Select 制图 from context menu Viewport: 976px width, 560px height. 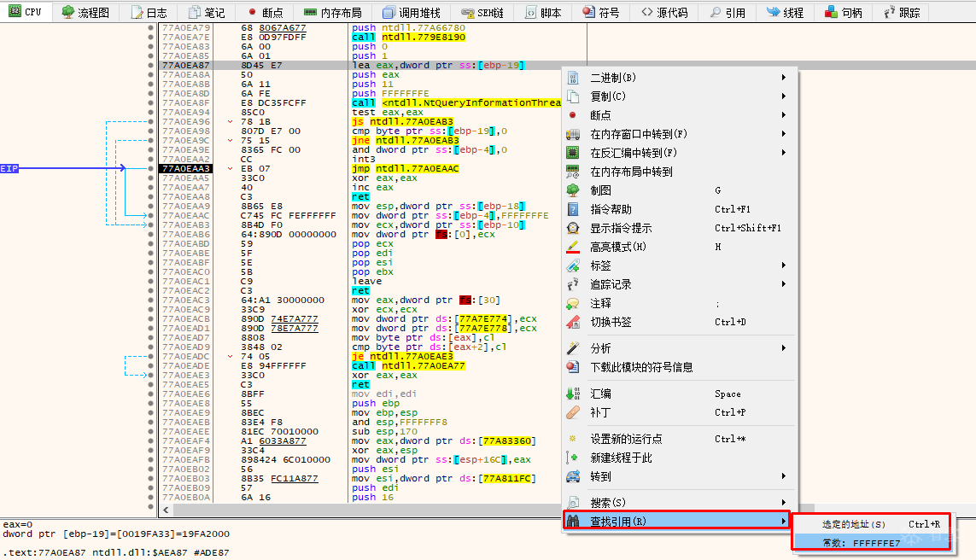[680, 190]
